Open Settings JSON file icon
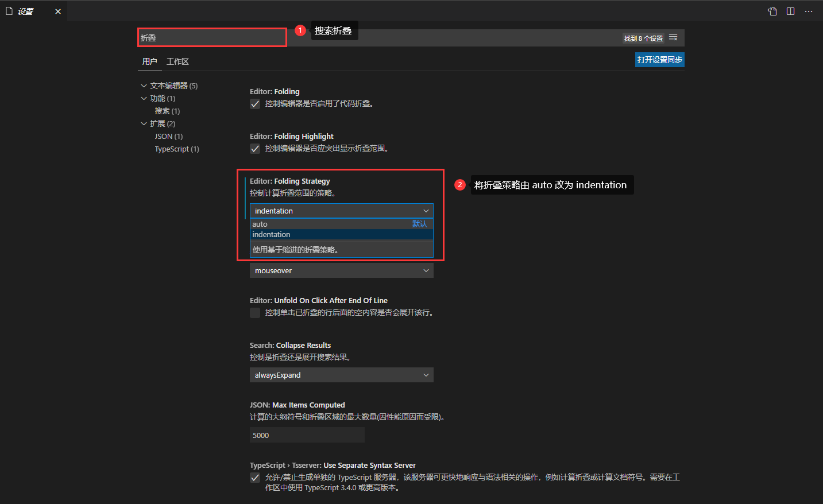 (772, 11)
